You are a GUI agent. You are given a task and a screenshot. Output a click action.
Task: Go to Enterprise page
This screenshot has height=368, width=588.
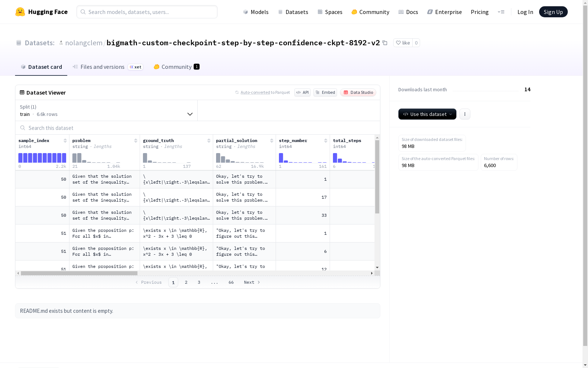(x=444, y=12)
